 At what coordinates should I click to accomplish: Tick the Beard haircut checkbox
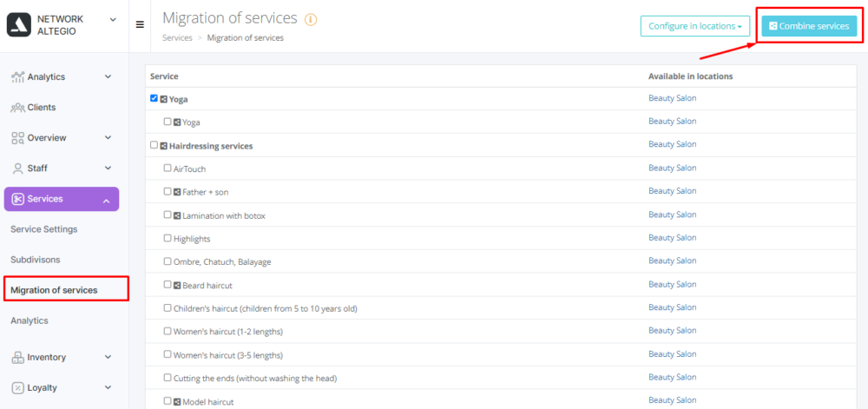click(x=168, y=285)
